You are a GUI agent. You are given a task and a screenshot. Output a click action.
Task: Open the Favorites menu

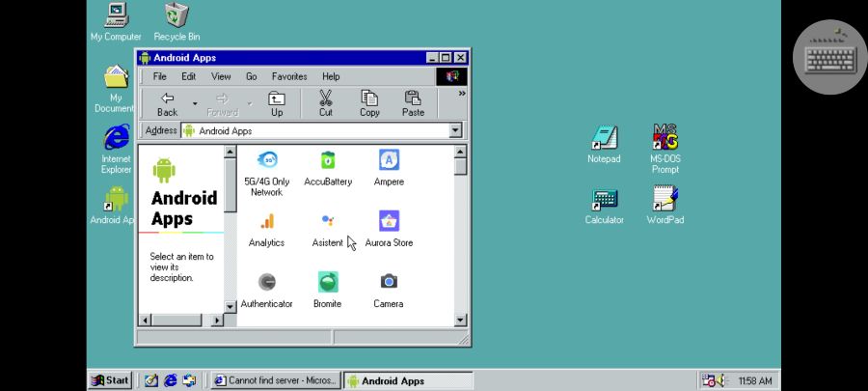289,76
